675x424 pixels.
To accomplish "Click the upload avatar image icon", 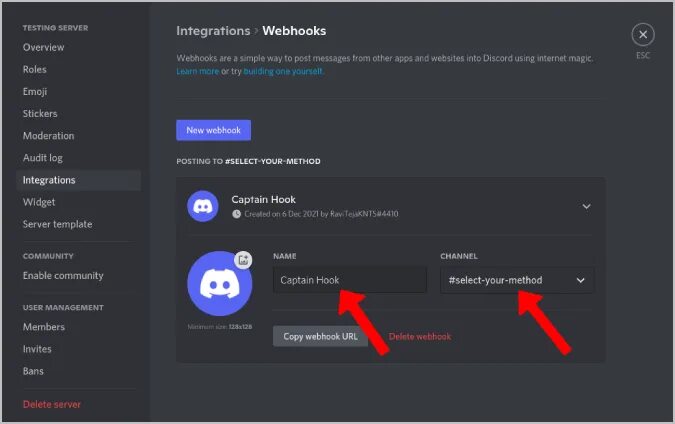I will 243,260.
